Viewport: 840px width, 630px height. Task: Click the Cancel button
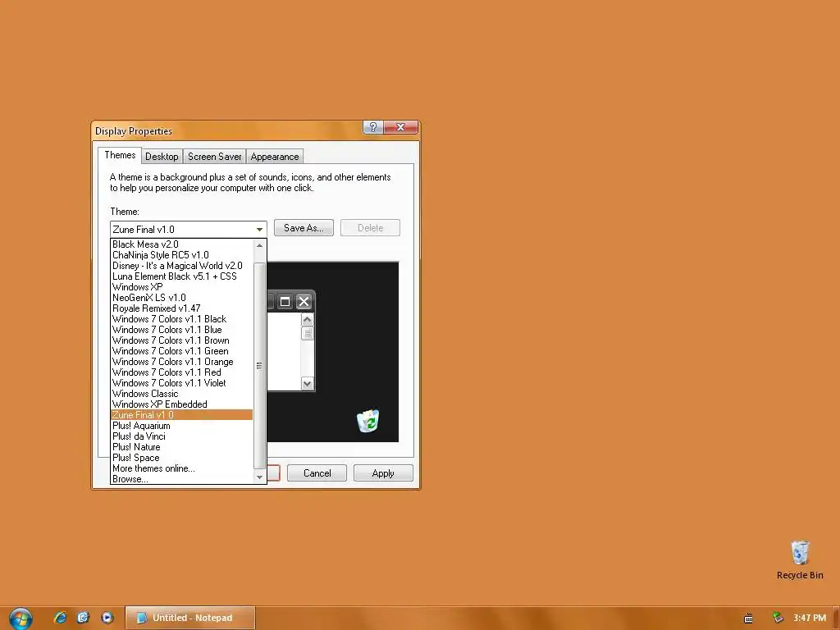pyautogui.click(x=317, y=473)
